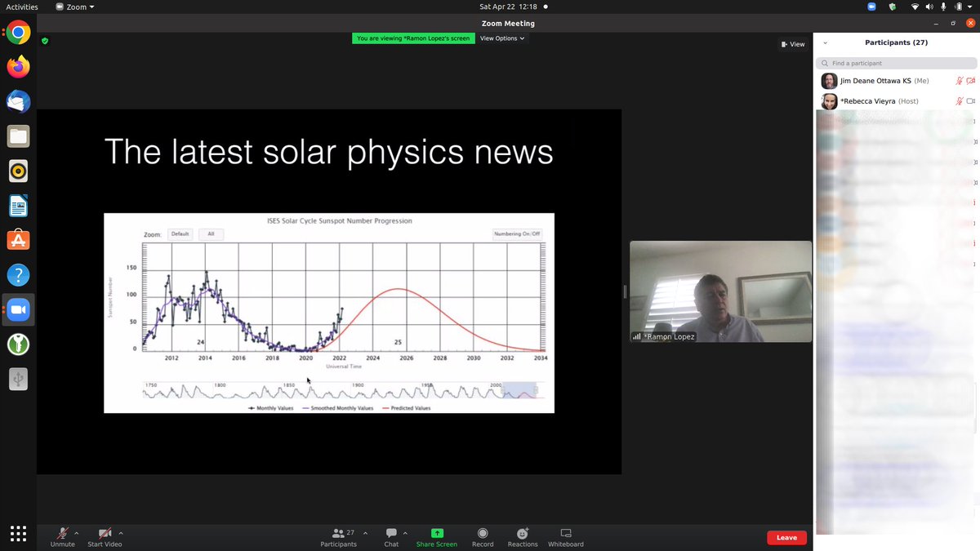This screenshot has height=551, width=980.
Task: Expand participants options arrow in toolbar
Action: tap(364, 532)
